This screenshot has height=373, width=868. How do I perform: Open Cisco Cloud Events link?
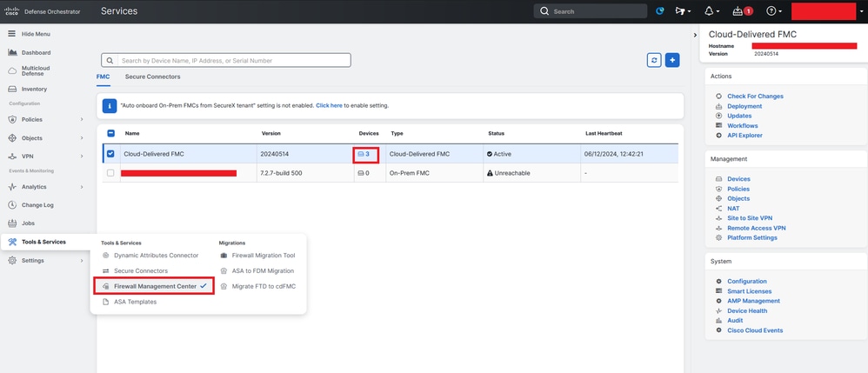pos(755,330)
